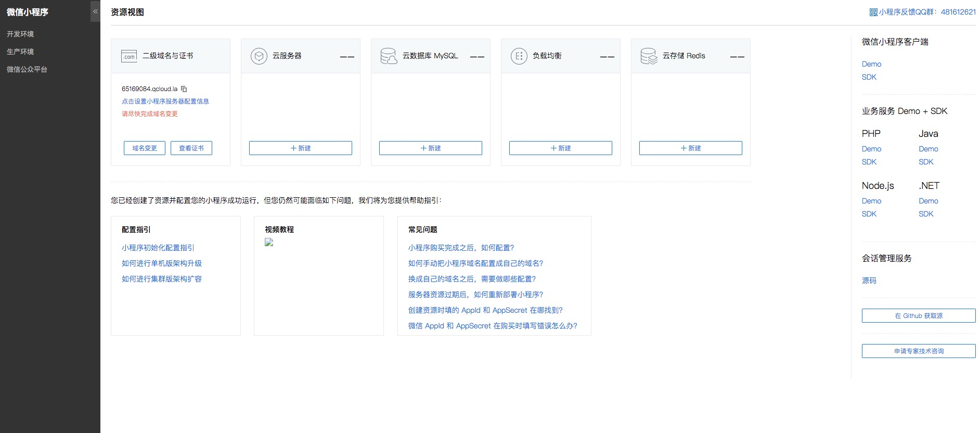Click the Redis cloud storage icon

649,56
